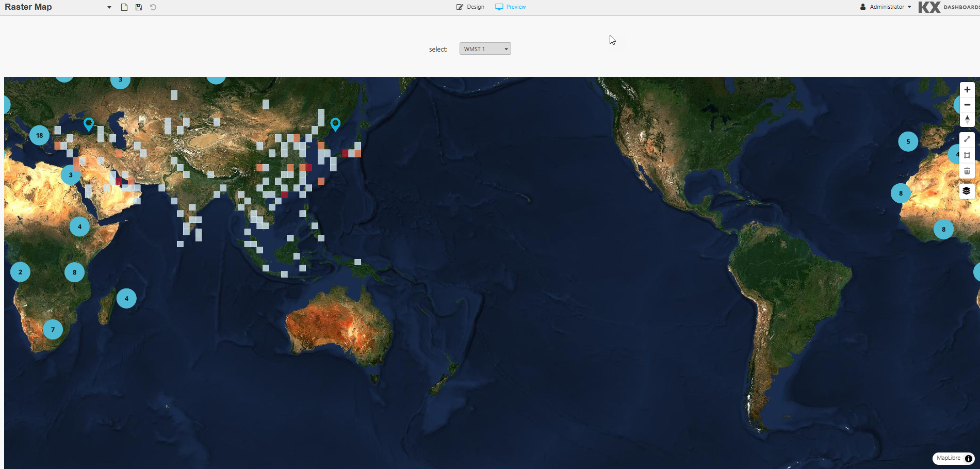Zoom out of the map
This screenshot has width=980, height=469.
tap(967, 105)
